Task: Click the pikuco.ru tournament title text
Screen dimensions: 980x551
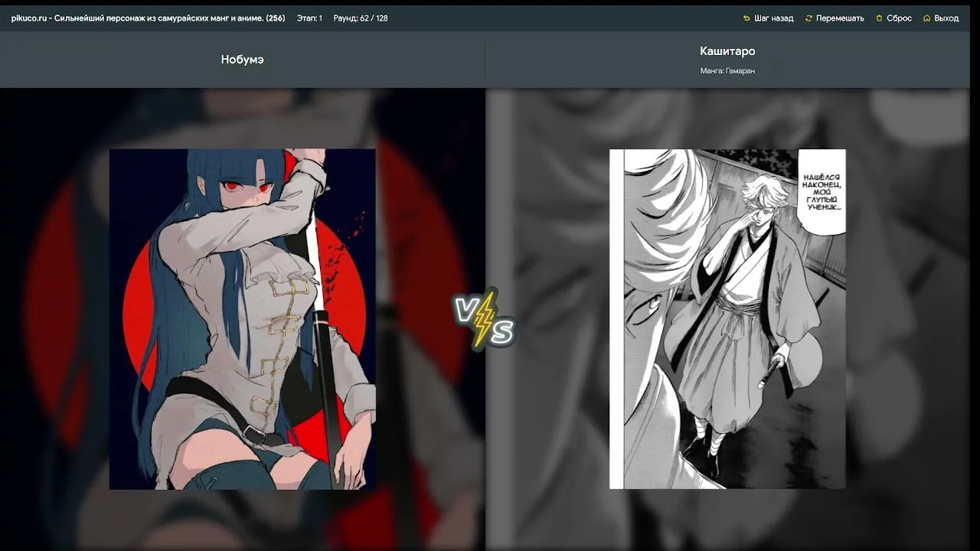Action: 148,18
